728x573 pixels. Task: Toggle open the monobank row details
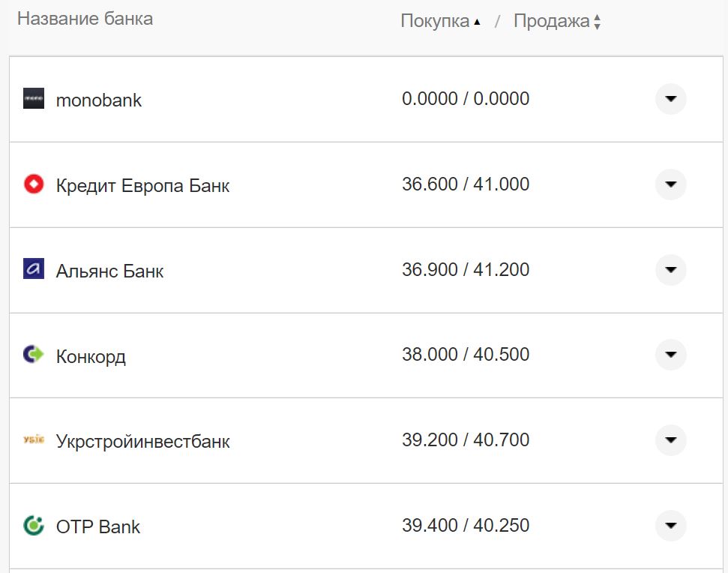670,99
